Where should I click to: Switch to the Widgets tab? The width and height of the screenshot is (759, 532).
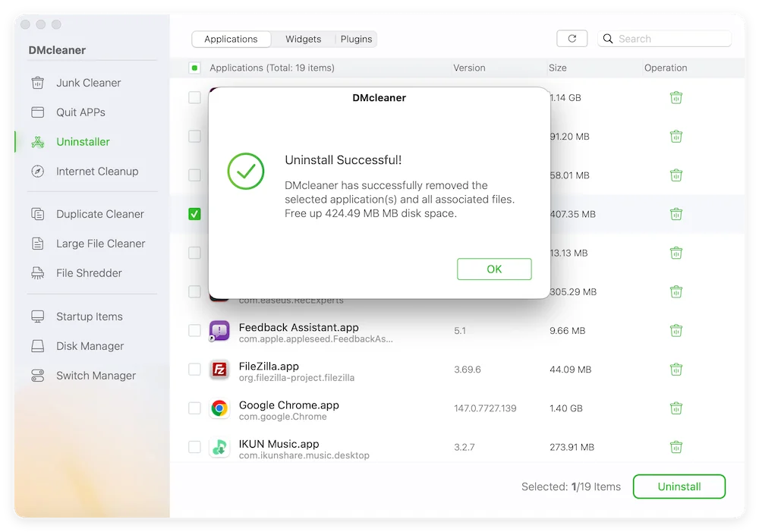click(x=303, y=39)
